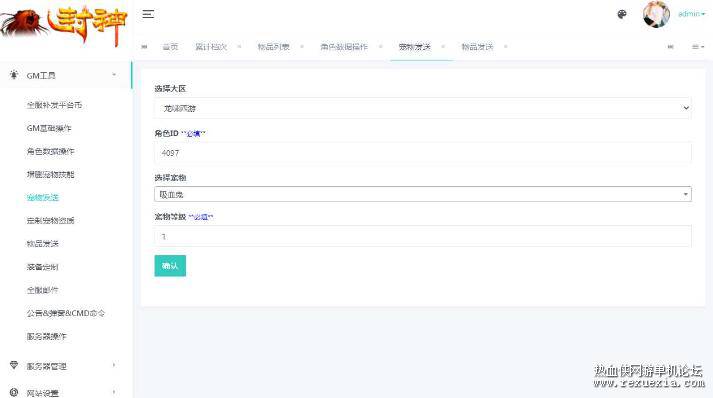The height and width of the screenshot is (398, 713).
Task: Open the fourth GM工具 submenu item about pet skills
Action: 50,175
